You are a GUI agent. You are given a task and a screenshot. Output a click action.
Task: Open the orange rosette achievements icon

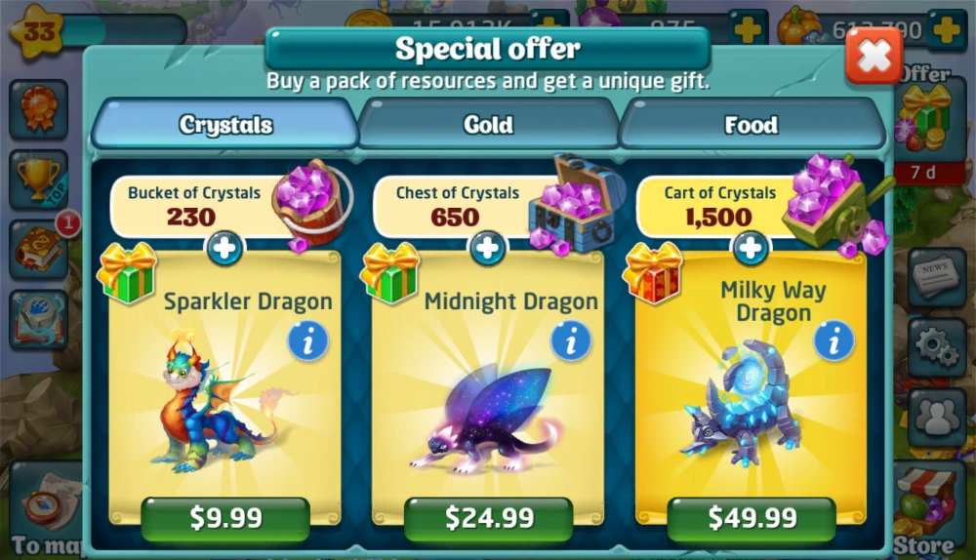coord(39,109)
